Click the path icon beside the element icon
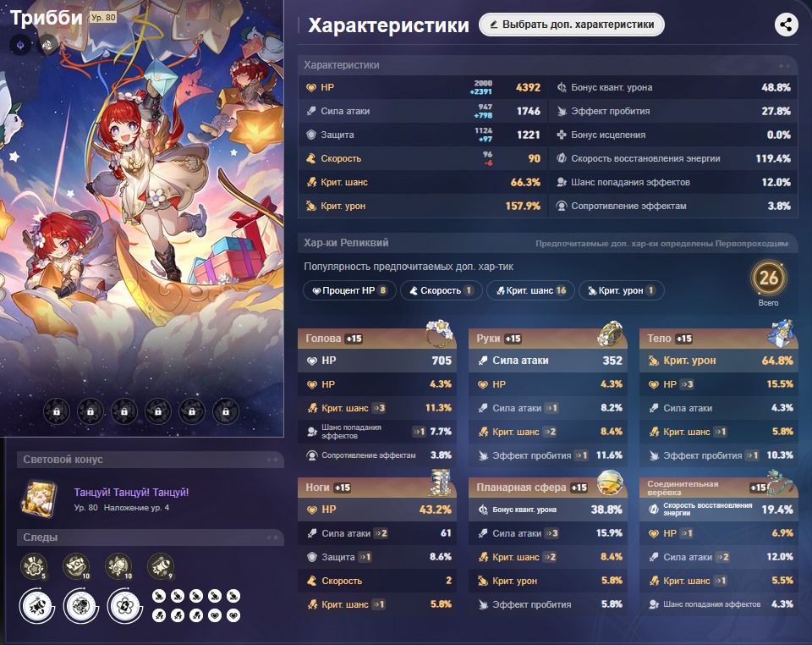 pyautogui.click(x=47, y=46)
